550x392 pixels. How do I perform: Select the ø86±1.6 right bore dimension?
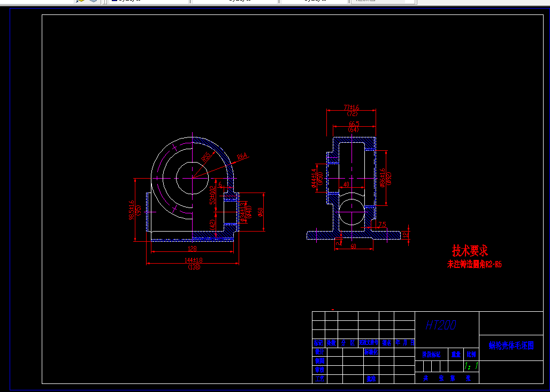pyautogui.click(x=383, y=177)
